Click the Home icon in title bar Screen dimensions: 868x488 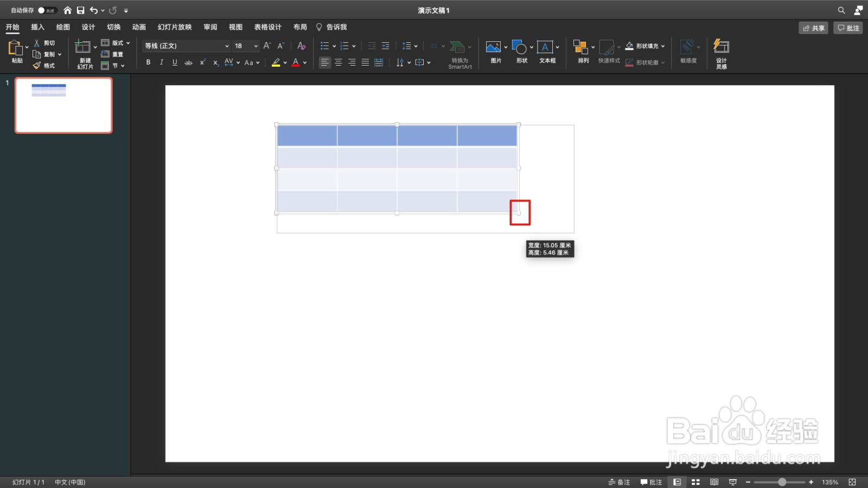(x=67, y=10)
